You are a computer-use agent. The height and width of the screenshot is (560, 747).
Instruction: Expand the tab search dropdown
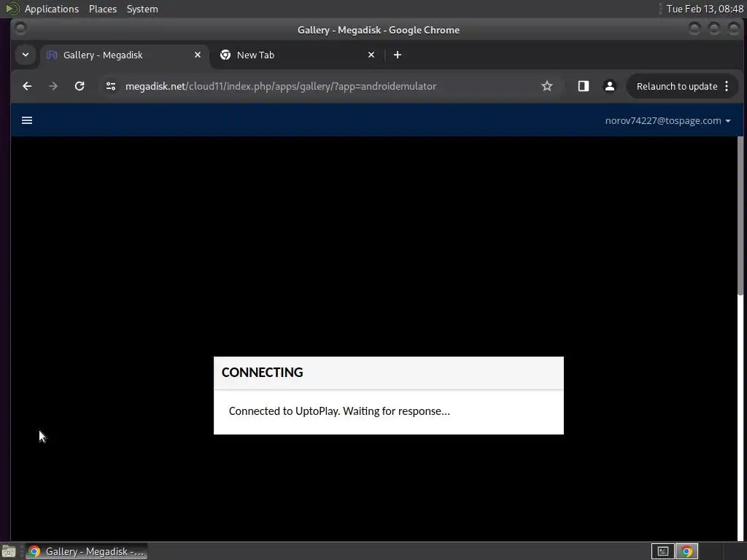26,55
